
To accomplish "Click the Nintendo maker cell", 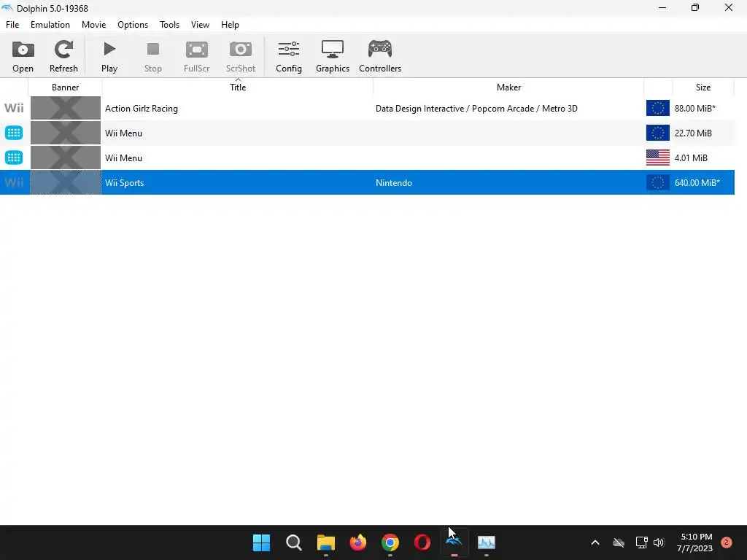I will tap(394, 183).
